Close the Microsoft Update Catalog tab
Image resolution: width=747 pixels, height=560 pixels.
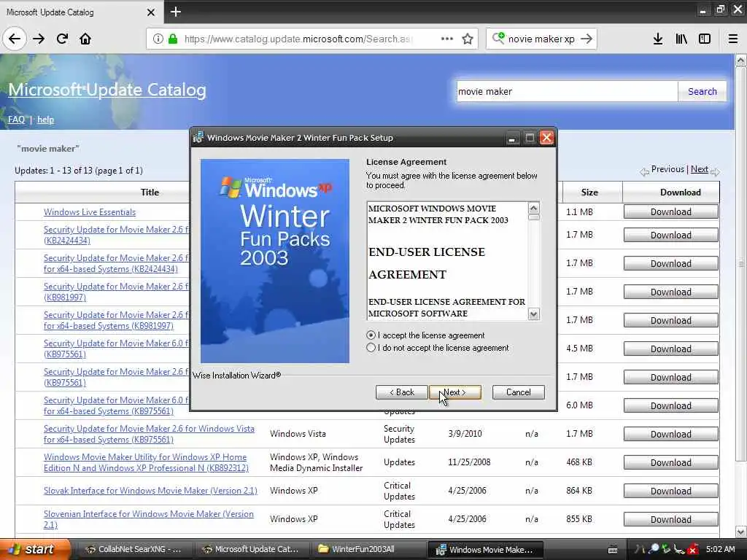click(x=150, y=12)
